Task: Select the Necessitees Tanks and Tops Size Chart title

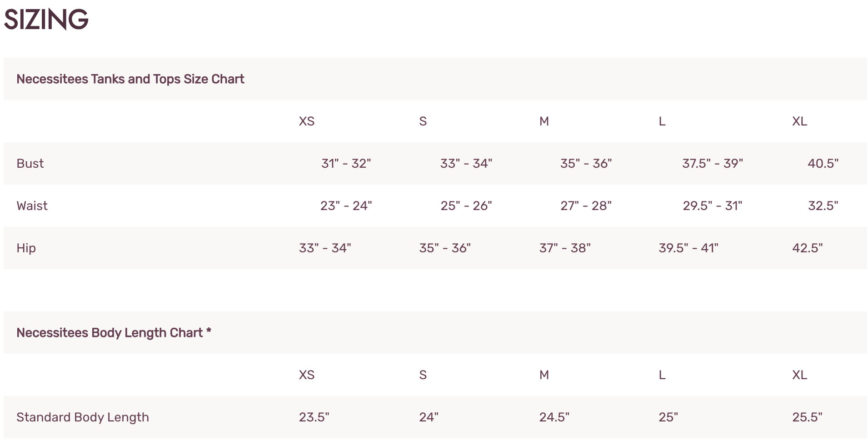Action: click(x=130, y=79)
